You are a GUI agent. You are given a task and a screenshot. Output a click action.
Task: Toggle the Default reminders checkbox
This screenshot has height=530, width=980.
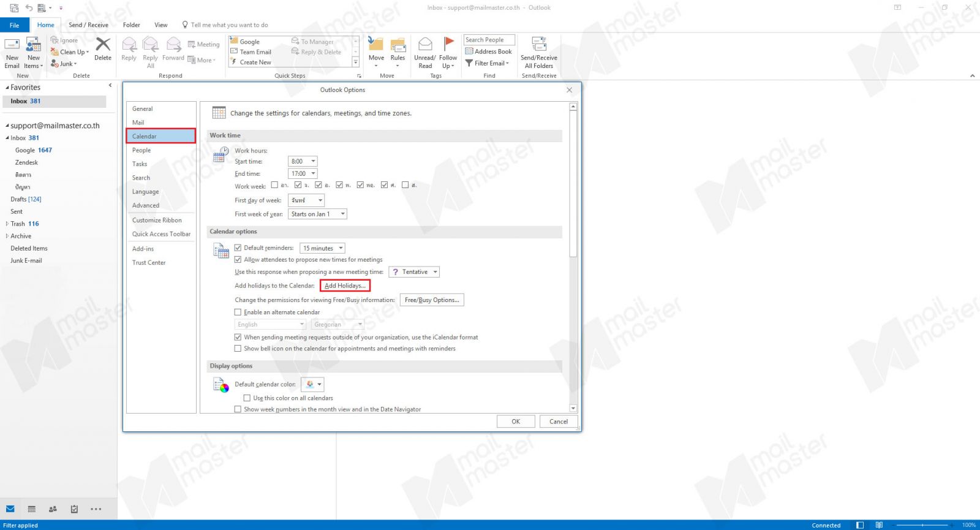point(238,248)
